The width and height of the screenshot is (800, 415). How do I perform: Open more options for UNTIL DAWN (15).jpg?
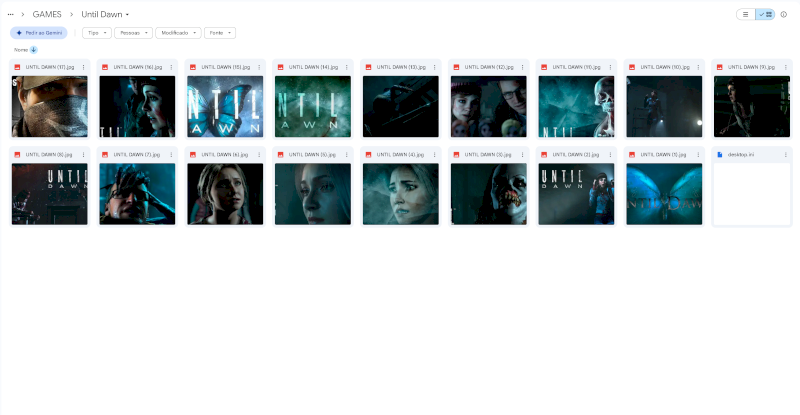[x=259, y=67]
